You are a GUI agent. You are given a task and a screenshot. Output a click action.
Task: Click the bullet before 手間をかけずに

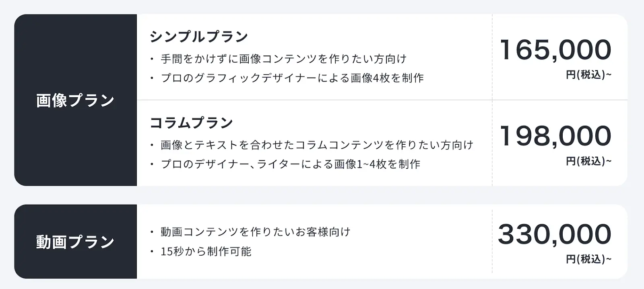click(152, 59)
